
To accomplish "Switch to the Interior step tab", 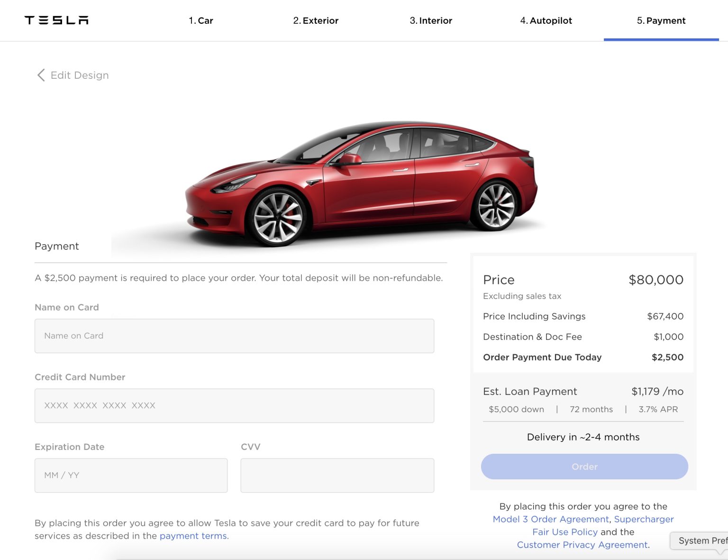I will pyautogui.click(x=431, y=20).
